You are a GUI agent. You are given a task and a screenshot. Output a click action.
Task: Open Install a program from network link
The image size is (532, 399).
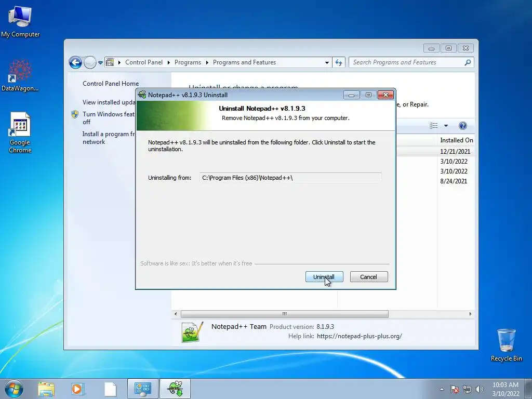109,138
